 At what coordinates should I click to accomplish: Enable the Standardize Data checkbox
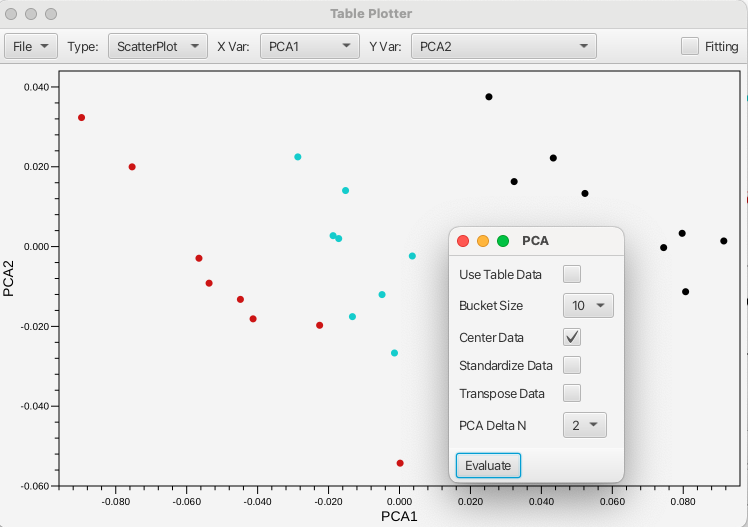pos(572,365)
